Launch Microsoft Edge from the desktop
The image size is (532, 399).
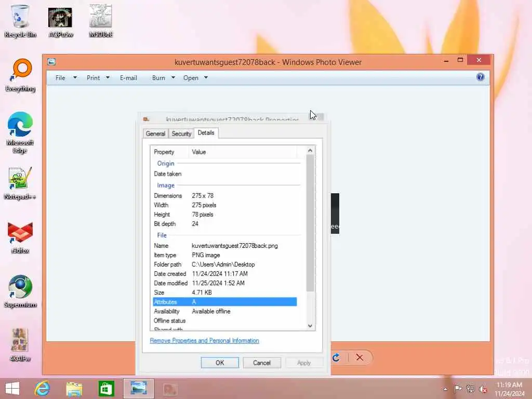[20, 132]
